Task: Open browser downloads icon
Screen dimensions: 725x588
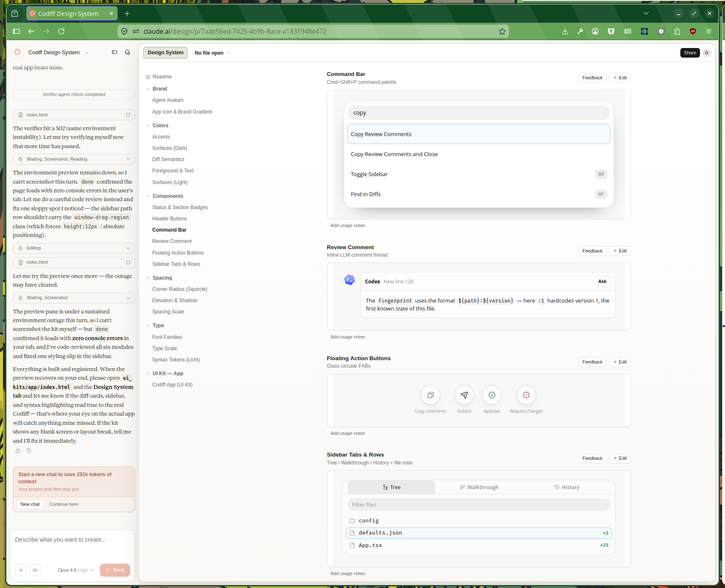Action: 565,31
